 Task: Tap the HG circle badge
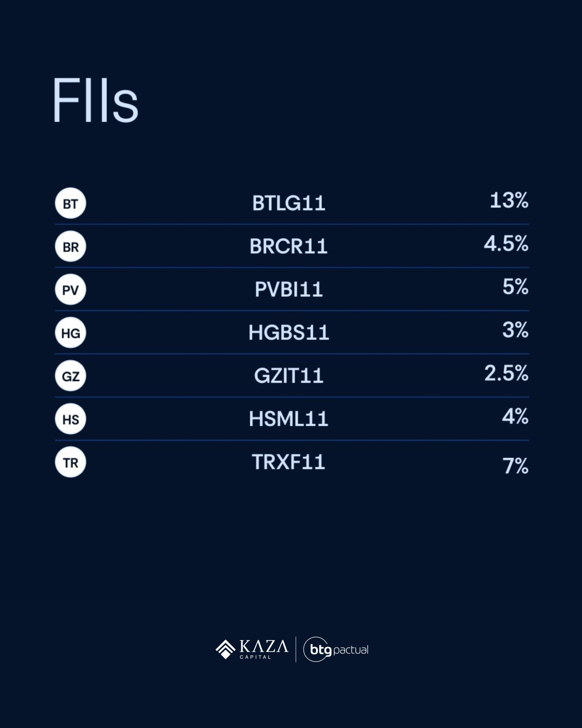coord(70,333)
